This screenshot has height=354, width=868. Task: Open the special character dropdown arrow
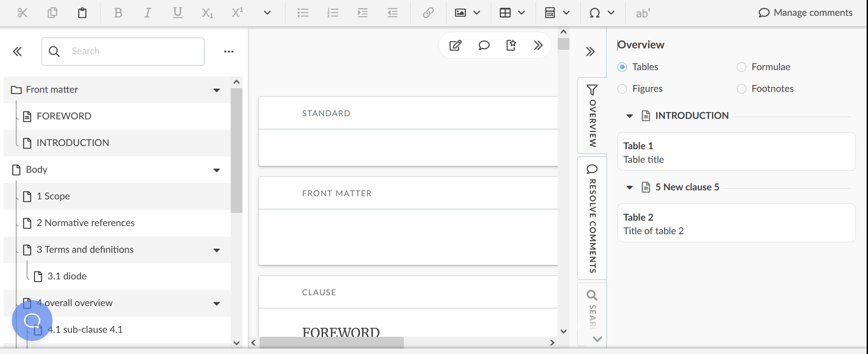pyautogui.click(x=611, y=13)
